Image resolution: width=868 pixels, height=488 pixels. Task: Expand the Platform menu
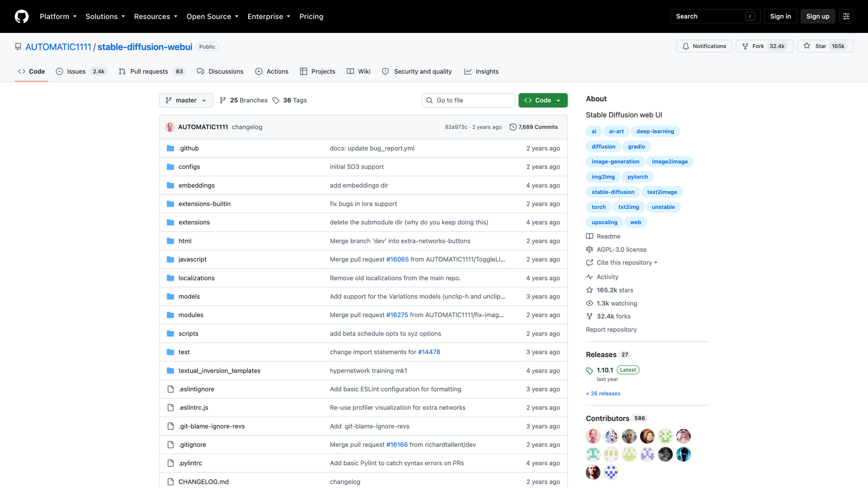click(58, 16)
